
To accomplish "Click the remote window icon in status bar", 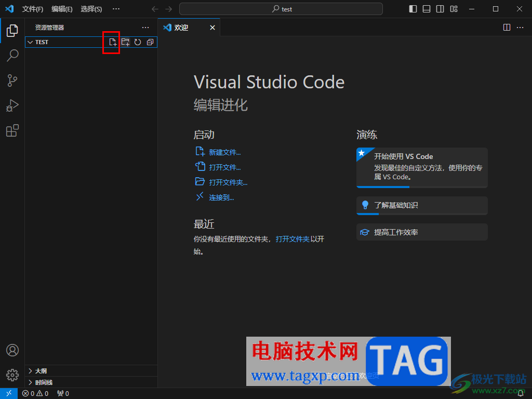I will pyautogui.click(x=9, y=393).
